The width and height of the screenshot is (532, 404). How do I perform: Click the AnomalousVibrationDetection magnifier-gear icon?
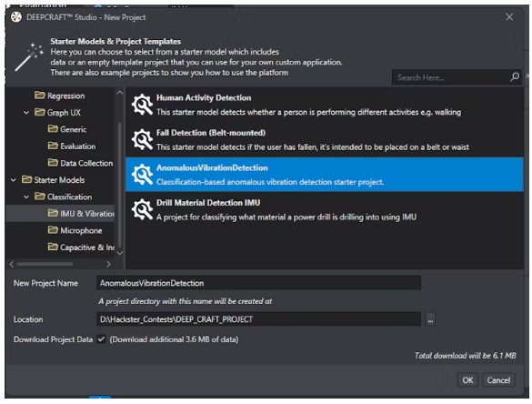[x=142, y=175]
